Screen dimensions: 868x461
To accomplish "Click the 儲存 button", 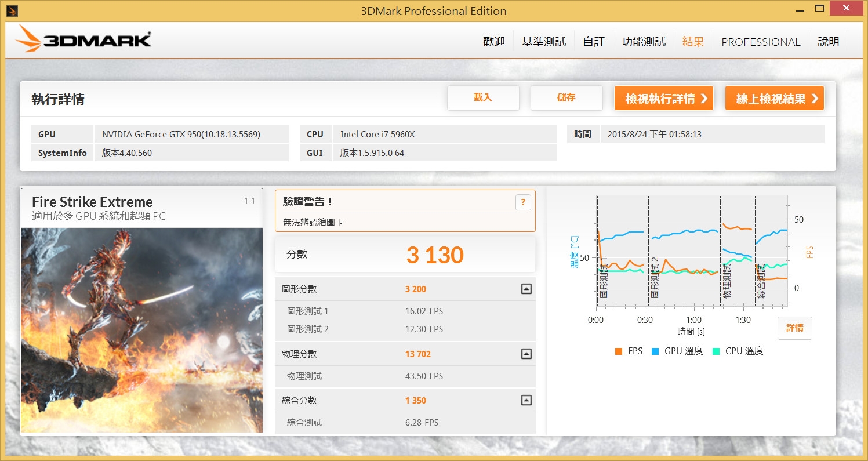I will point(566,98).
